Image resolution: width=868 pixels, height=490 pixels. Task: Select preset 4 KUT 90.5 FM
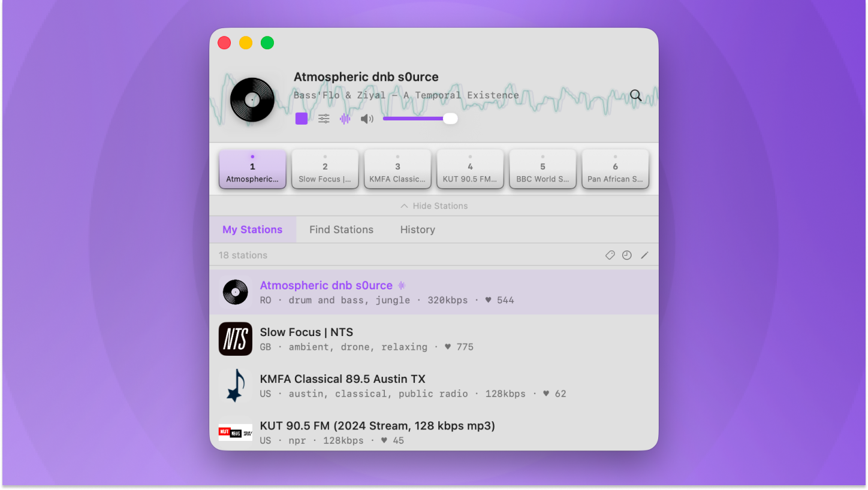[x=470, y=170]
